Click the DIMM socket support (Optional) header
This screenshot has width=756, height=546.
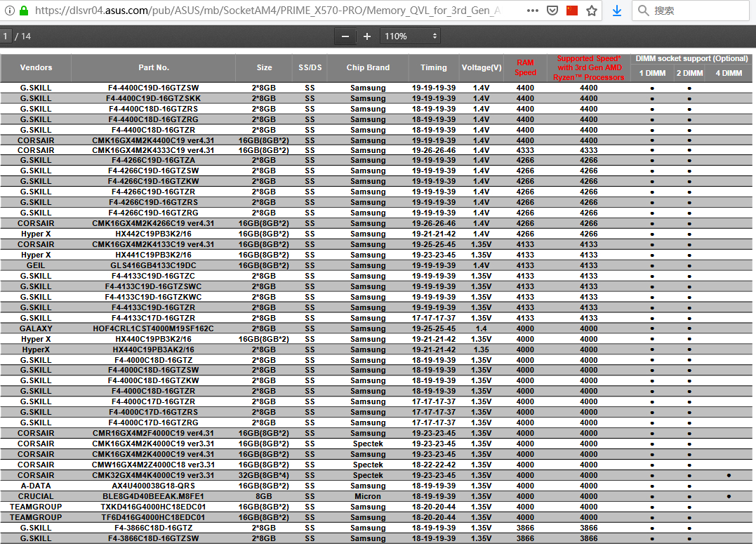pos(691,58)
